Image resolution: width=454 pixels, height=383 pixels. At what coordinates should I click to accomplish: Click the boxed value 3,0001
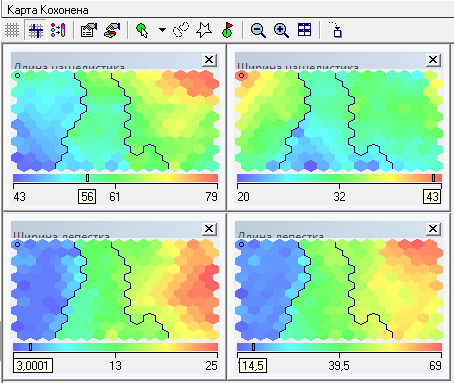pos(33,366)
